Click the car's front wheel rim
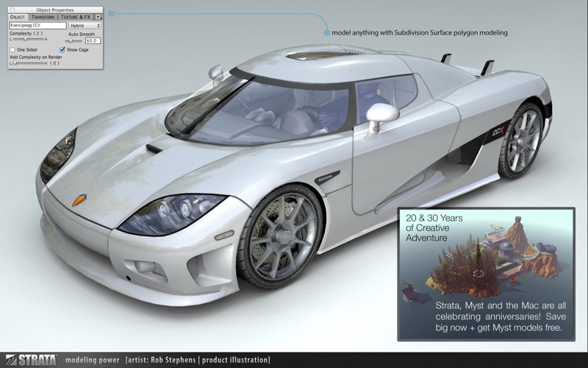Image resolution: width=588 pixels, height=368 pixels. click(281, 235)
